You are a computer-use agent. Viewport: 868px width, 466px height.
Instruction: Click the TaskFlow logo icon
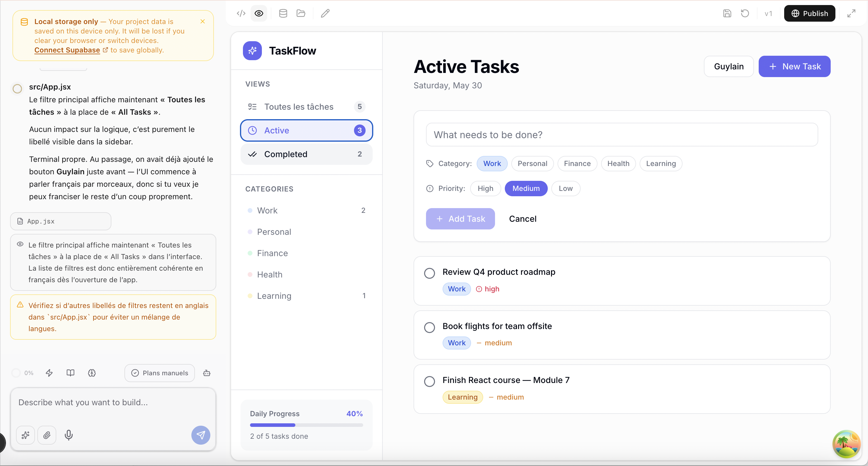click(252, 51)
